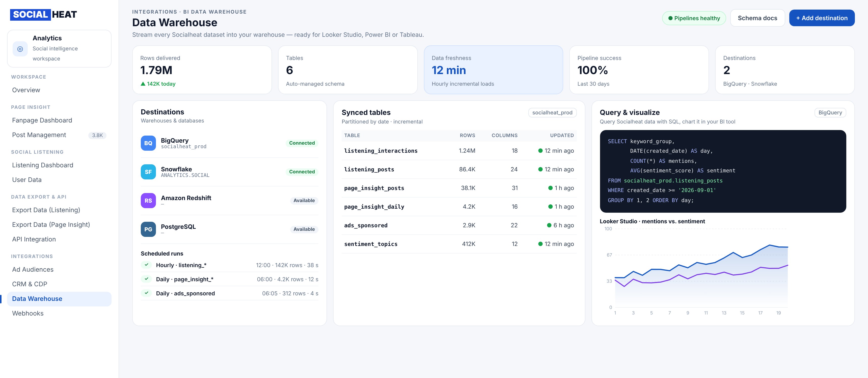The width and height of the screenshot is (868, 378).
Task: Click the Pipelines healthy status badge
Action: [x=694, y=18]
